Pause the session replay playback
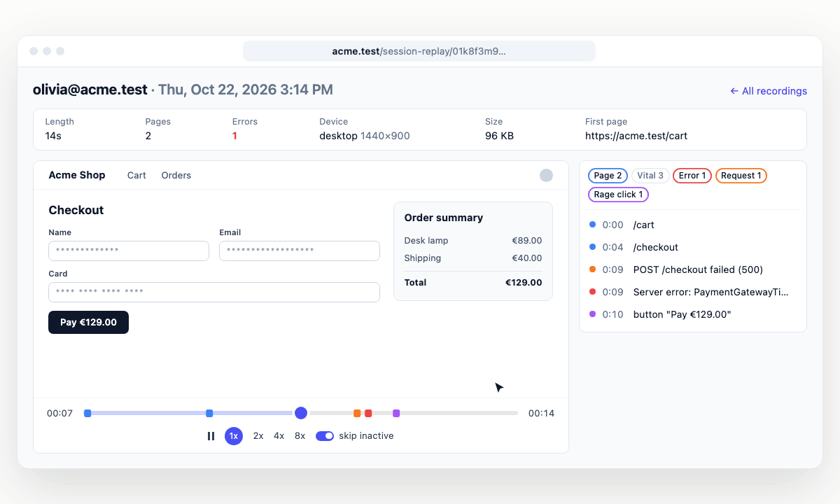Image resolution: width=840 pixels, height=504 pixels. 211,436
